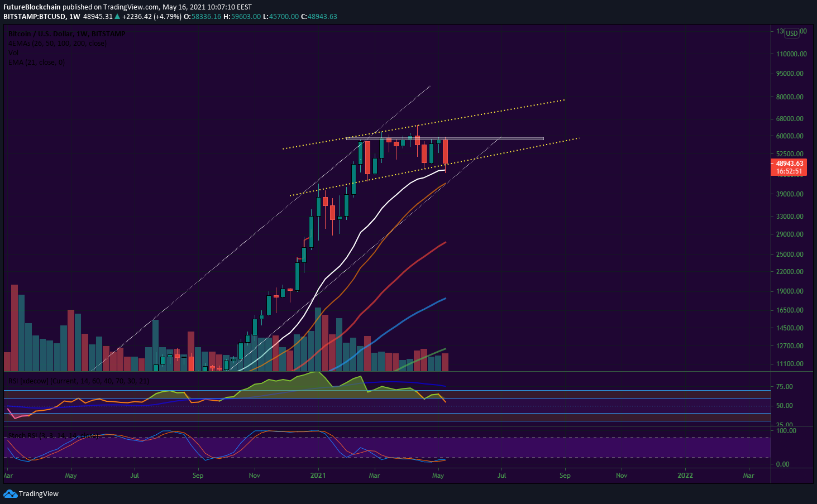The height and width of the screenshot is (504, 817).
Task: Click the 60000.00 price axis label
Action: (x=790, y=136)
